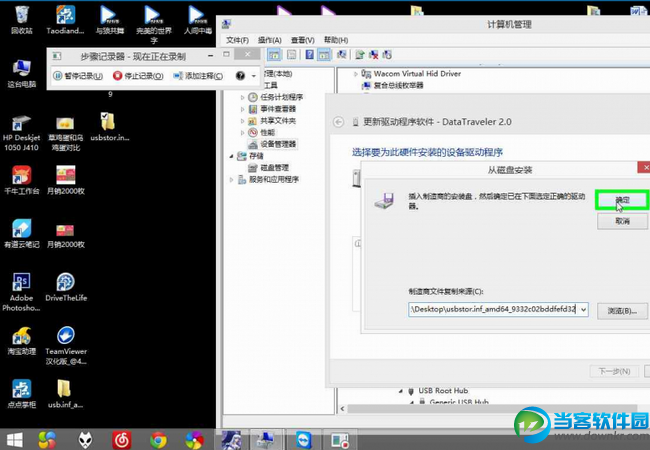Select the DriveTheLife desktop icon
The width and height of the screenshot is (650, 450).
(65, 287)
